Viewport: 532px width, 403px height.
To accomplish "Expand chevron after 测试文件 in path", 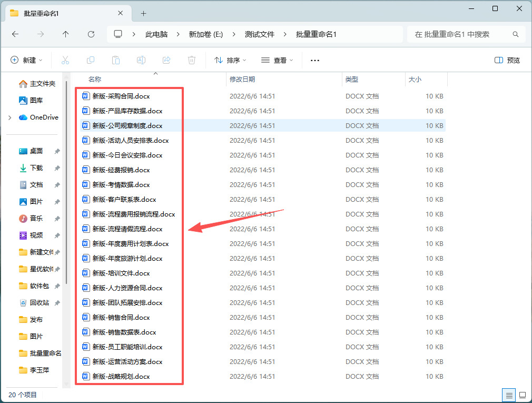I will click(285, 34).
